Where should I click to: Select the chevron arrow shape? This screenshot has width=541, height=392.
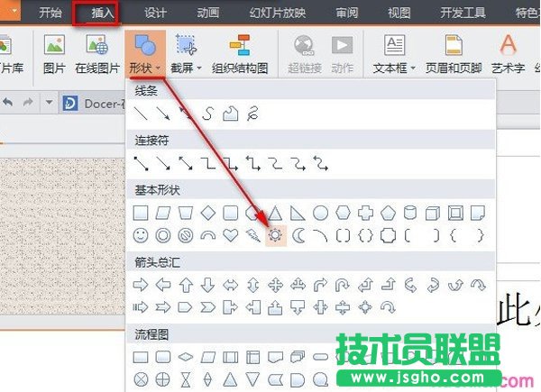(207, 307)
